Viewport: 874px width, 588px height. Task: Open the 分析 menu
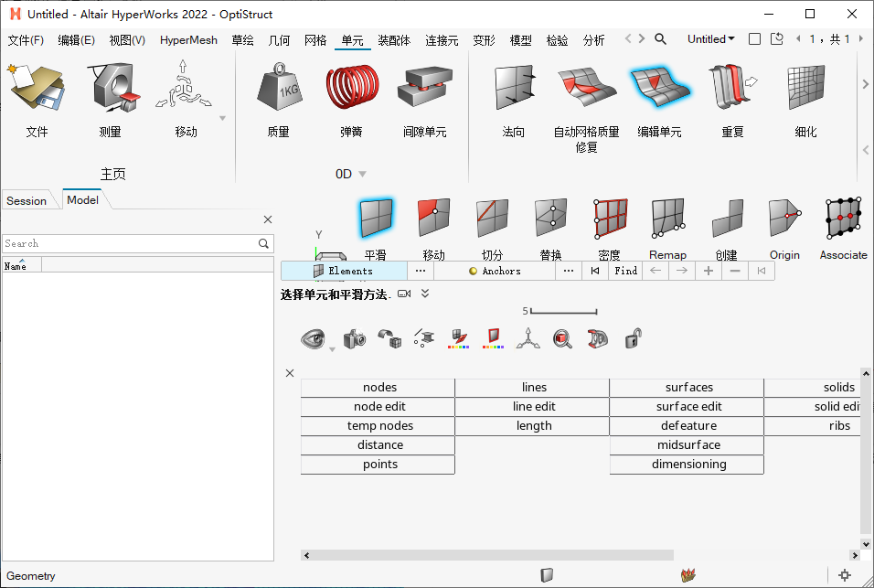point(592,39)
